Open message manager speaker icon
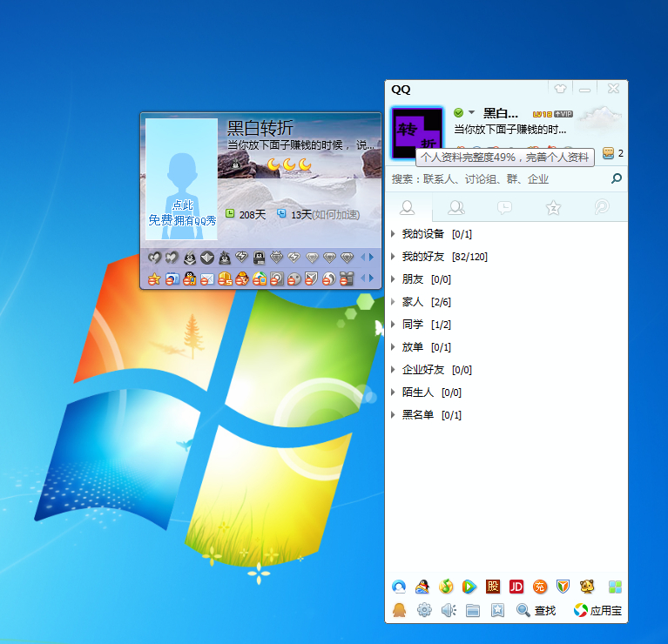The image size is (668, 644). [x=449, y=610]
